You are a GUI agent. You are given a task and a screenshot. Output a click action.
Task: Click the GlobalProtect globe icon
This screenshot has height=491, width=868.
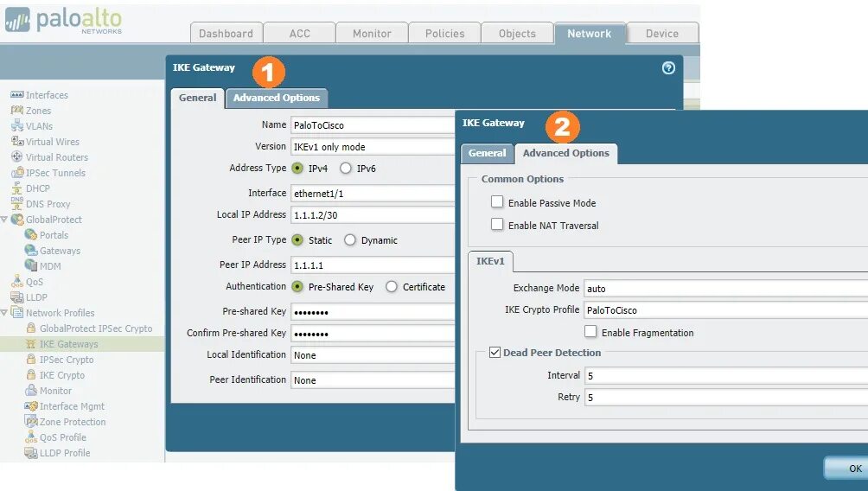[x=17, y=220]
